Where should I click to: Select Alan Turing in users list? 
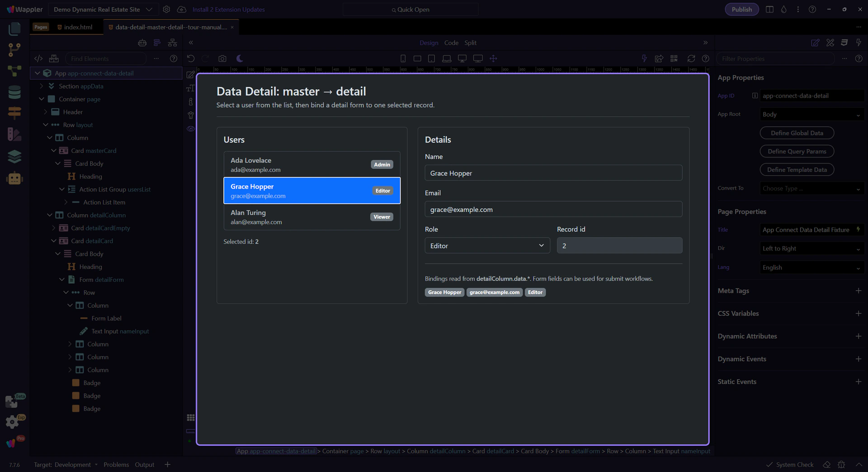(x=311, y=217)
